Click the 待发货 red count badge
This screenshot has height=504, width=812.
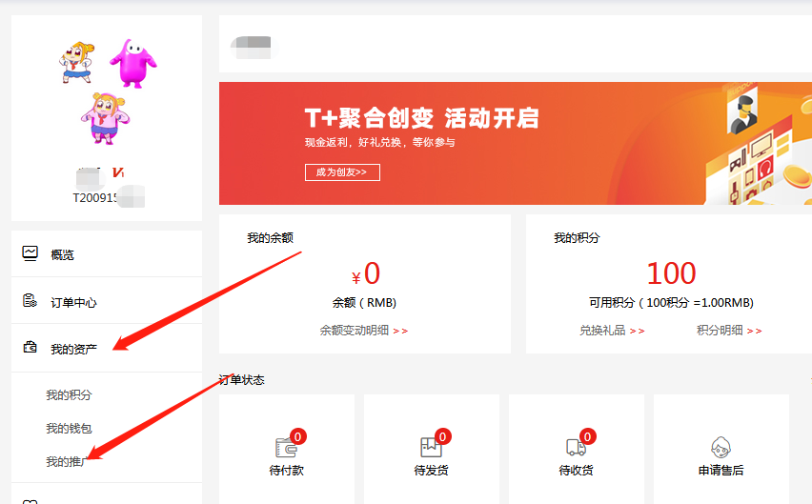(x=443, y=436)
